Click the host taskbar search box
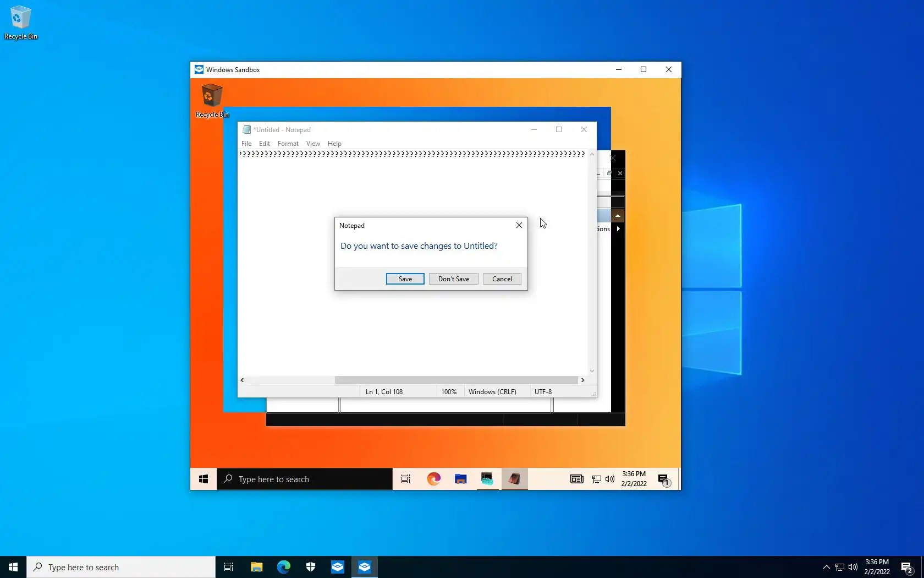Screen dimensions: 924x578 121,567
